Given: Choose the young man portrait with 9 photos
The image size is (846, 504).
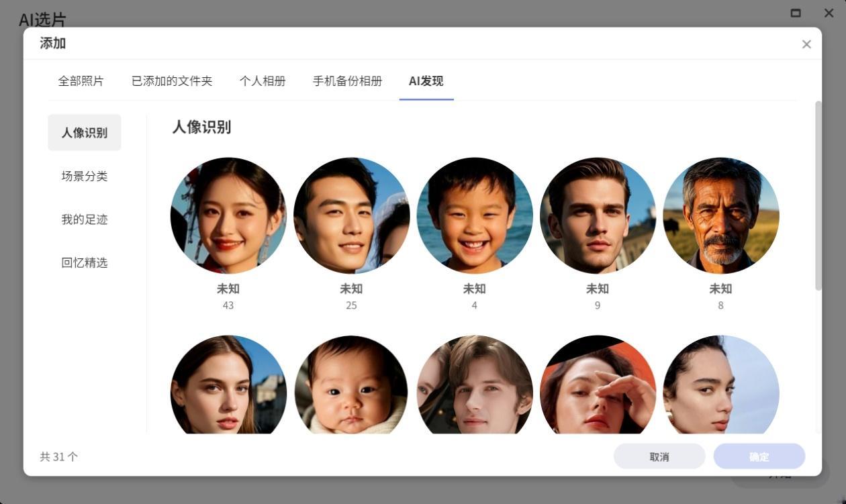Looking at the screenshot, I should click(598, 215).
